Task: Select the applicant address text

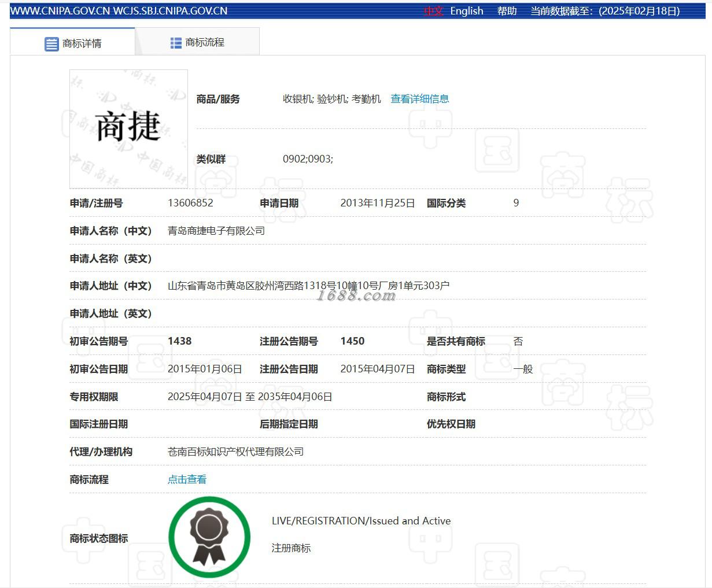Action: (308, 286)
